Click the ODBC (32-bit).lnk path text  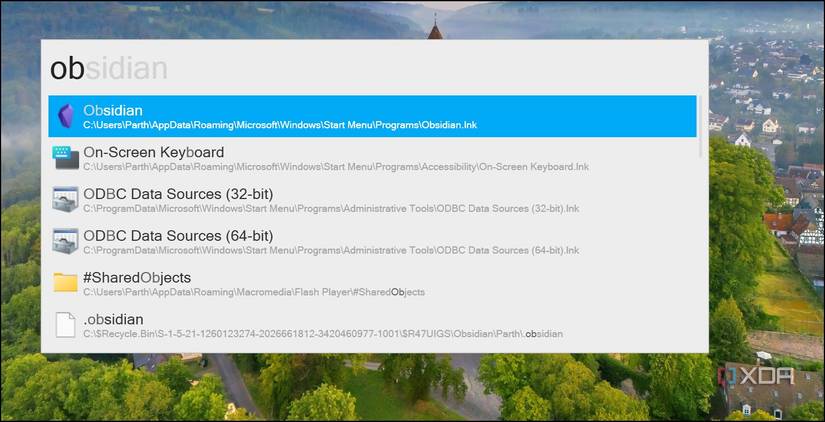pos(331,208)
